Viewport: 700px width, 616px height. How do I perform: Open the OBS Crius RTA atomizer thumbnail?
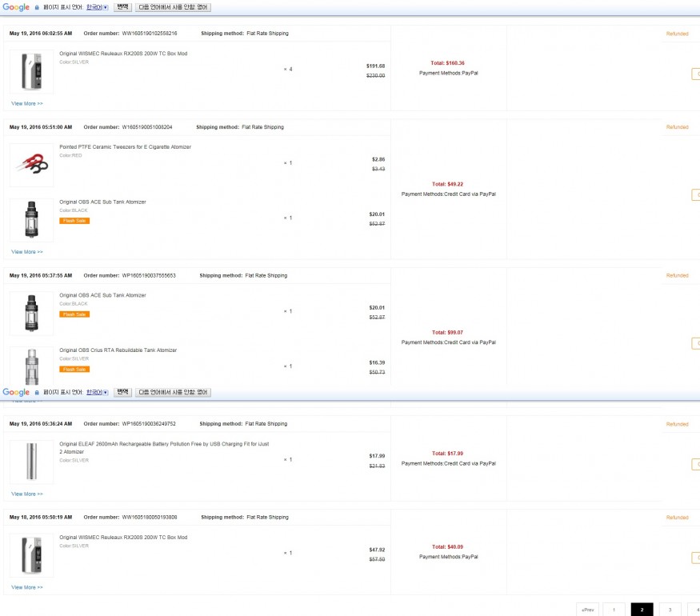(x=32, y=366)
